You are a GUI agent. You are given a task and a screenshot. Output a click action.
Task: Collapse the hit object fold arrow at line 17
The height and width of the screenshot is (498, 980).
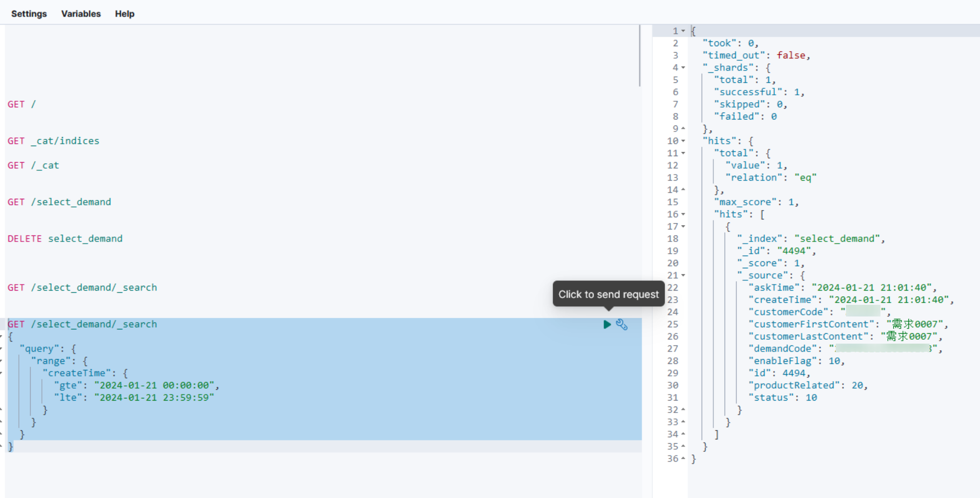click(683, 226)
